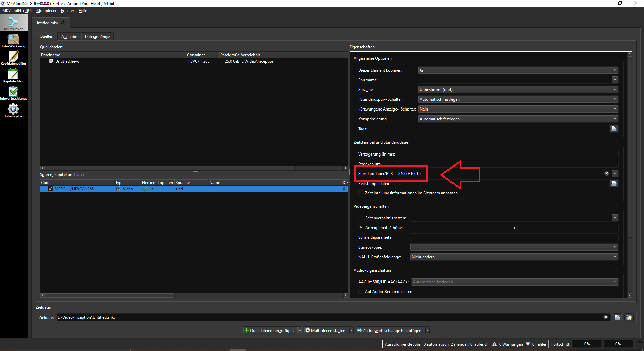The height and width of the screenshot is (351, 644).
Task: Enable Zeiteinteilungsinformationen im Bitstream anpassen
Action: [361, 193]
